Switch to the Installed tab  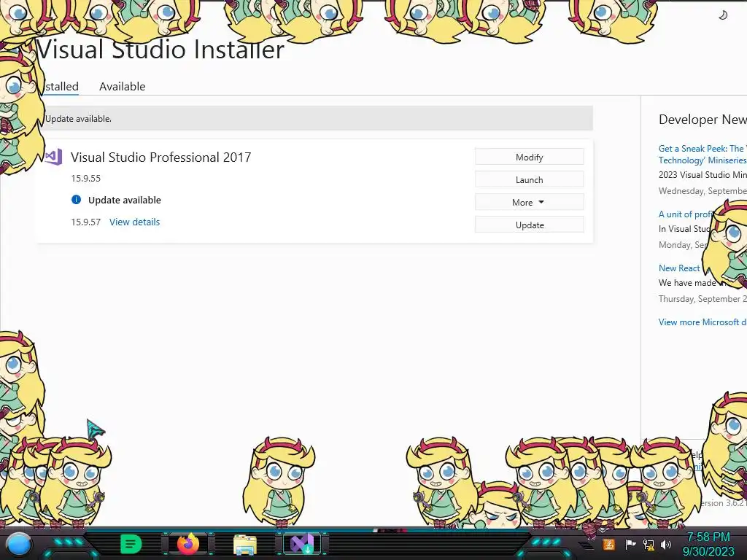point(61,87)
